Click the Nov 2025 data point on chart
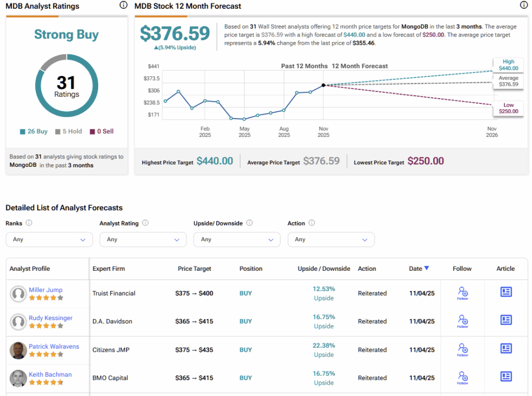Viewport: 532px width, 396px height. 324,85
